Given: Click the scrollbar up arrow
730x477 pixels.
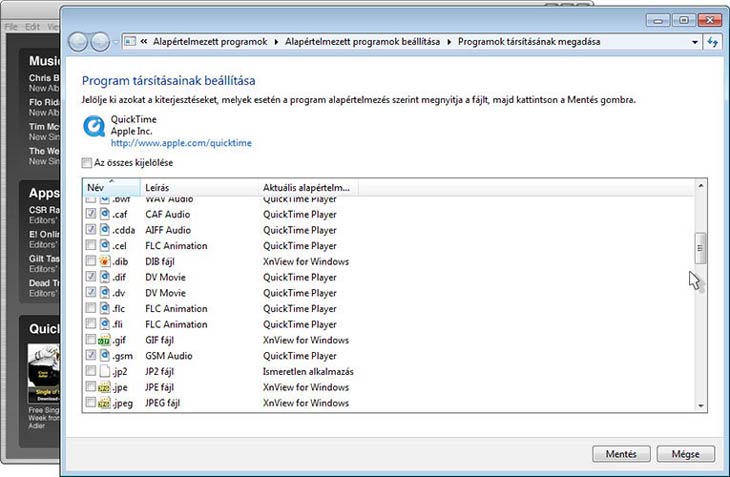Looking at the screenshot, I should coord(700,186).
